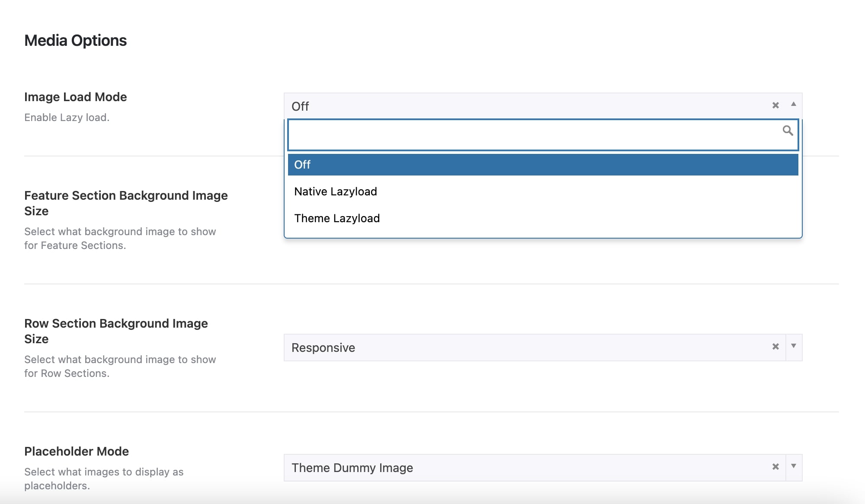The image size is (865, 504).
Task: Click the Media Options heading
Action: pyautogui.click(x=75, y=40)
